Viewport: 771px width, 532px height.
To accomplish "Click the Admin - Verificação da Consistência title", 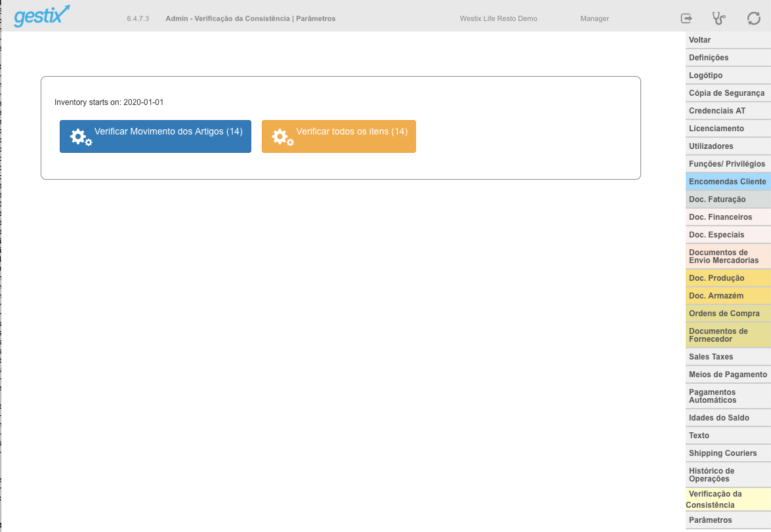I will (250, 18).
